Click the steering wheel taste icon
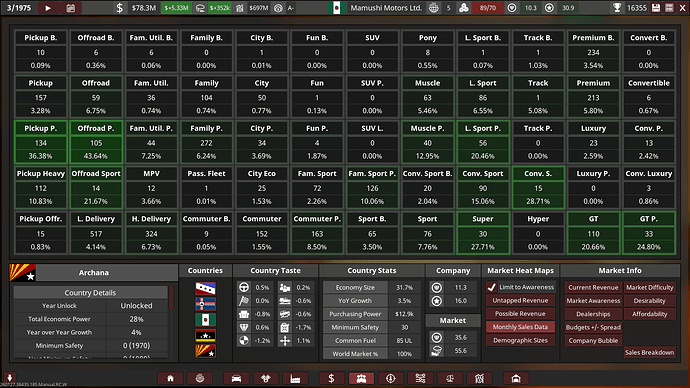690x388 pixels. [x=244, y=287]
